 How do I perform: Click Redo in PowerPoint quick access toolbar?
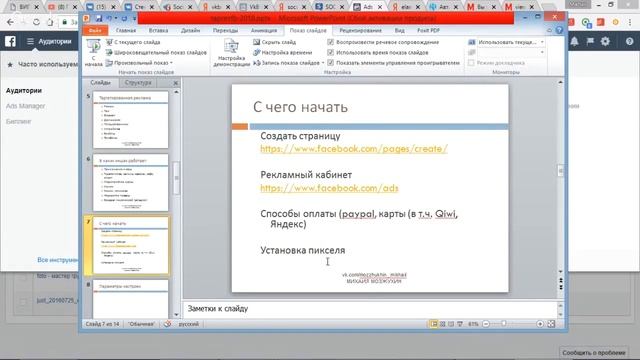click(124, 19)
